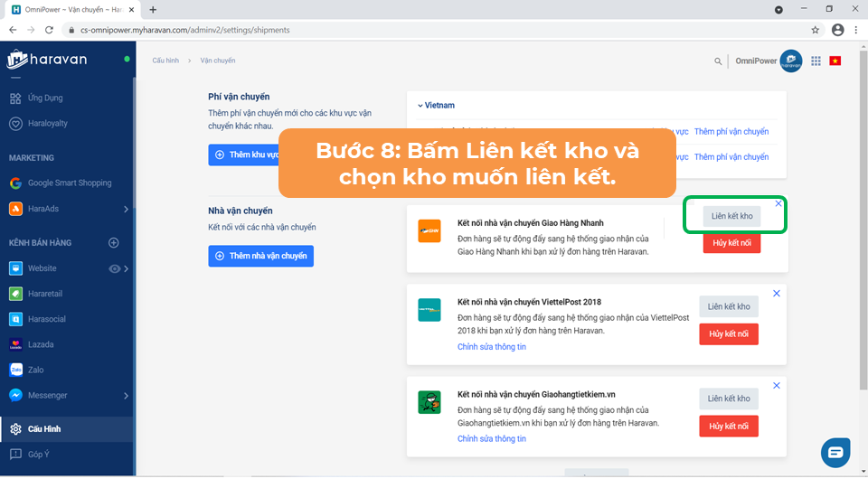Open Chrome three-dot menu
This screenshot has width=868, height=488.
pos(856,30)
